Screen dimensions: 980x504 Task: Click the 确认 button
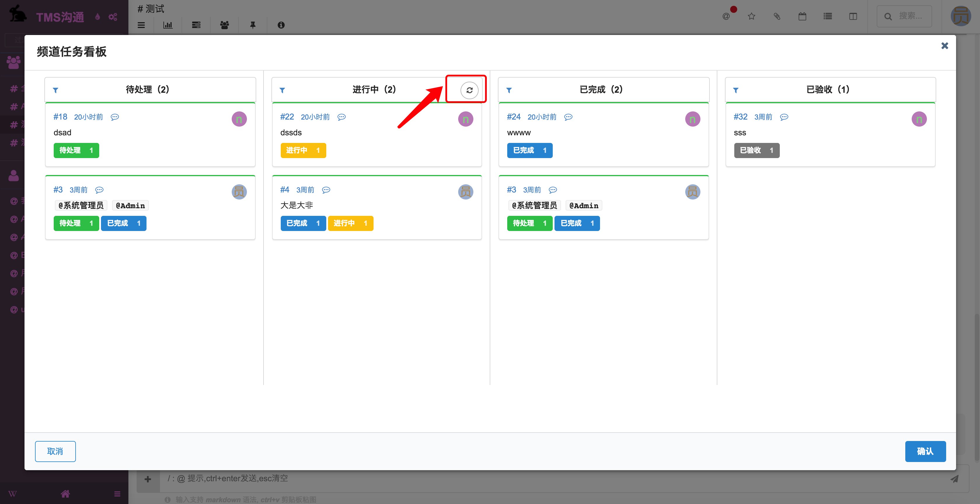click(925, 451)
